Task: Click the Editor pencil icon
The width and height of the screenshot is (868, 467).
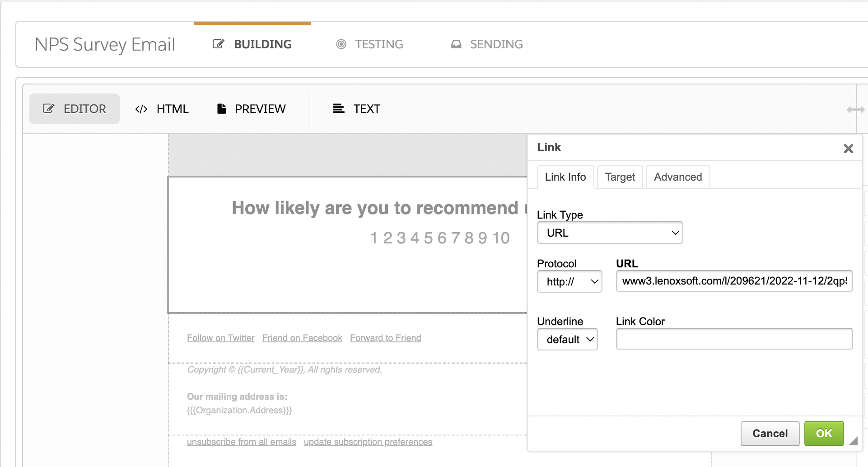Action: tap(48, 108)
